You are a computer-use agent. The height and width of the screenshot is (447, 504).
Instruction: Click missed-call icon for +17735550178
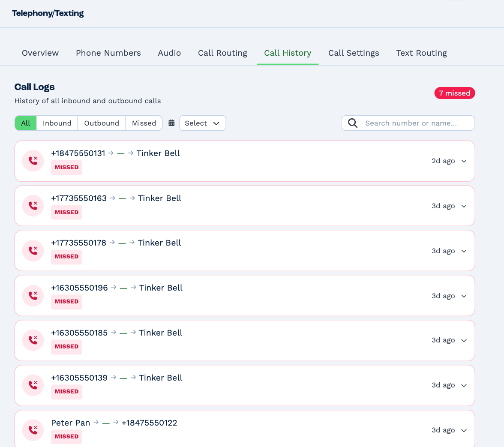pos(33,251)
